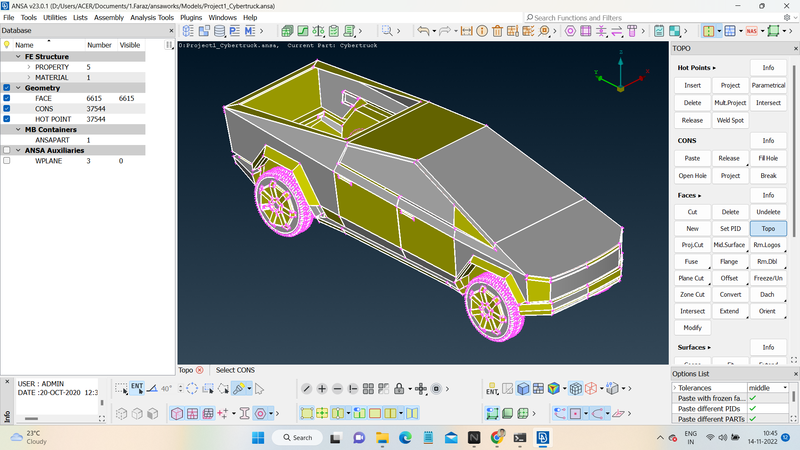This screenshot has height=450, width=800.
Task: Click the Weld Spot button
Action: (x=730, y=120)
